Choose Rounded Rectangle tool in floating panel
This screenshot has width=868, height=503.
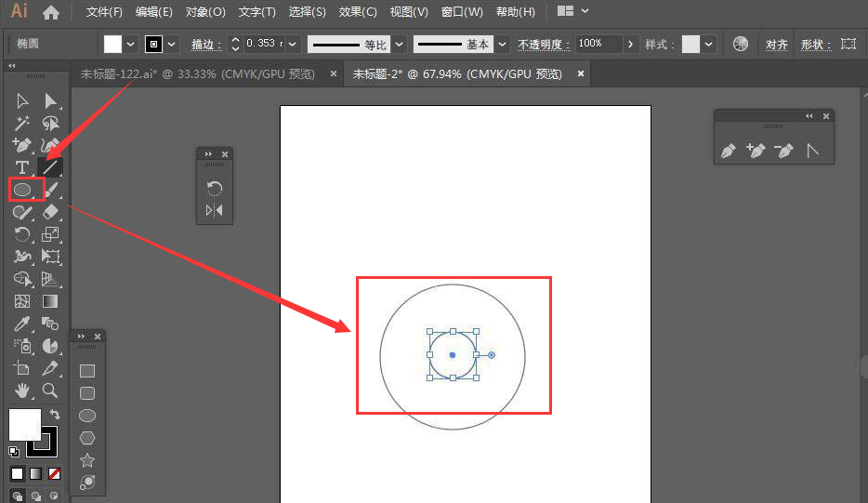tap(87, 393)
